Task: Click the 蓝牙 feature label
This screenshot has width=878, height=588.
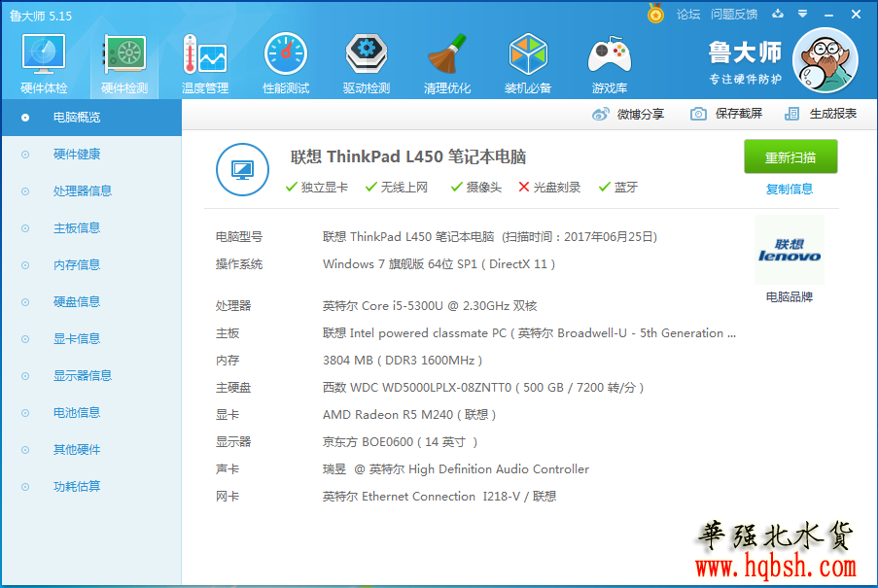Action: coord(626,188)
